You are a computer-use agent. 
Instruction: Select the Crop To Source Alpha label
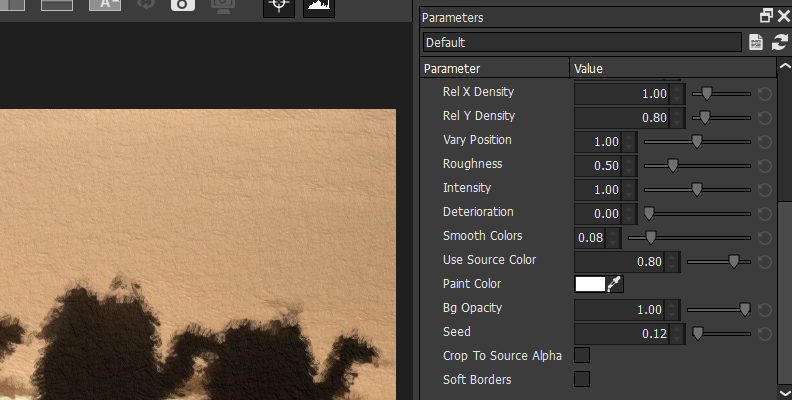tap(502, 356)
